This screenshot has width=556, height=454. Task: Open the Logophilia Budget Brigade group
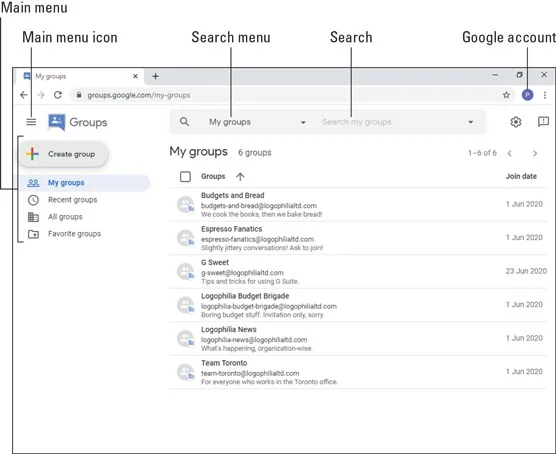coord(358,305)
